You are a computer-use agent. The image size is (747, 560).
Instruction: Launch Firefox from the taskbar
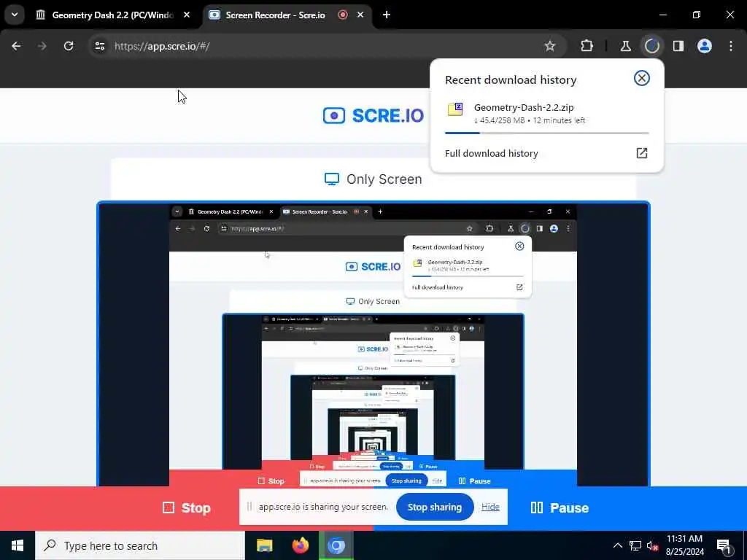pos(300,545)
